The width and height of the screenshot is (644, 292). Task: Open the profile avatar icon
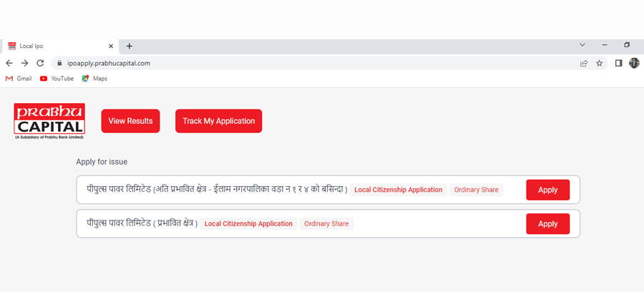(x=634, y=63)
